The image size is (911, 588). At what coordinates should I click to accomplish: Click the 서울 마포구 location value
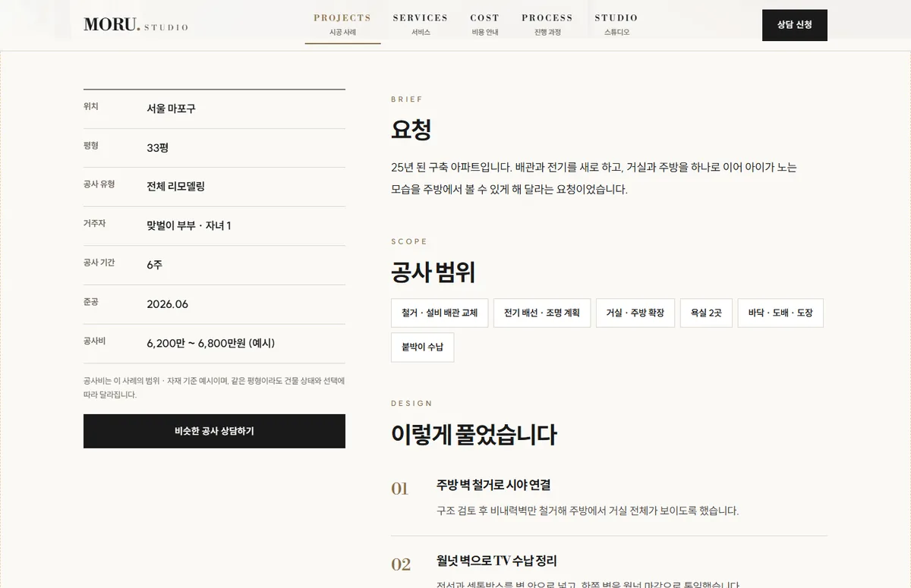point(171,108)
